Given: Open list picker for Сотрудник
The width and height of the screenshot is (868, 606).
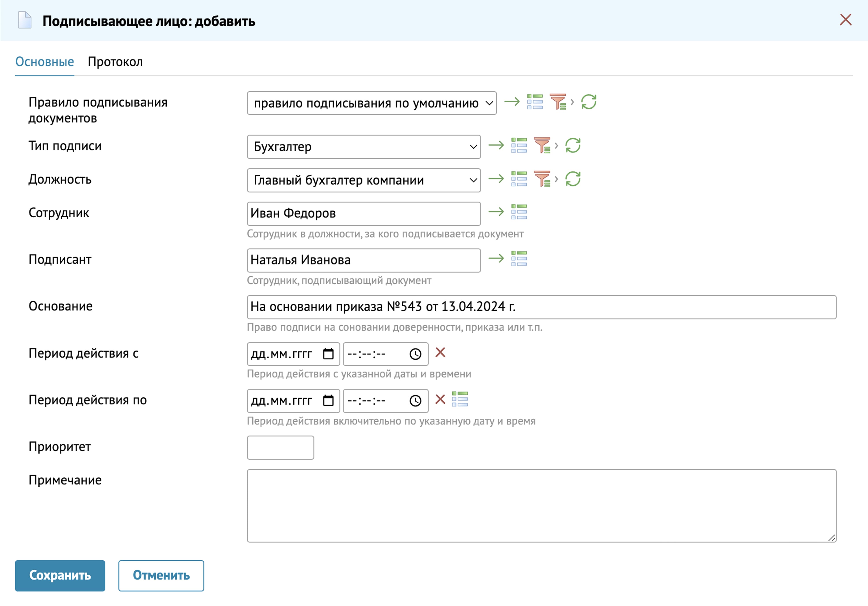Looking at the screenshot, I should 519,212.
